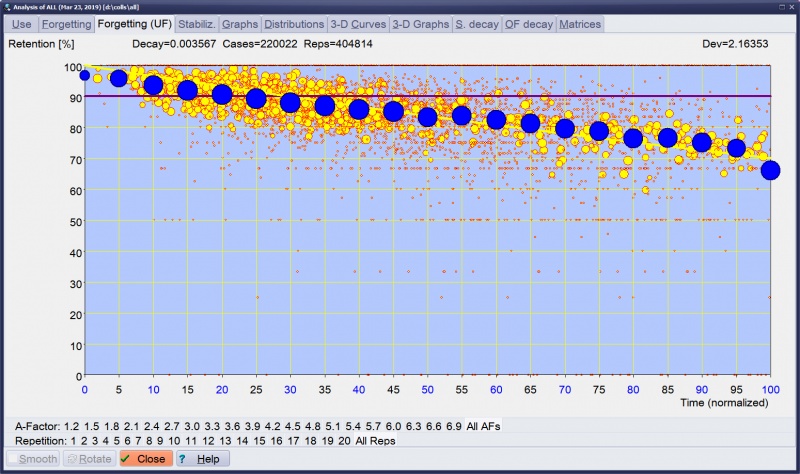Select A-Factor 2.4
The image size is (800, 474).
click(152, 426)
